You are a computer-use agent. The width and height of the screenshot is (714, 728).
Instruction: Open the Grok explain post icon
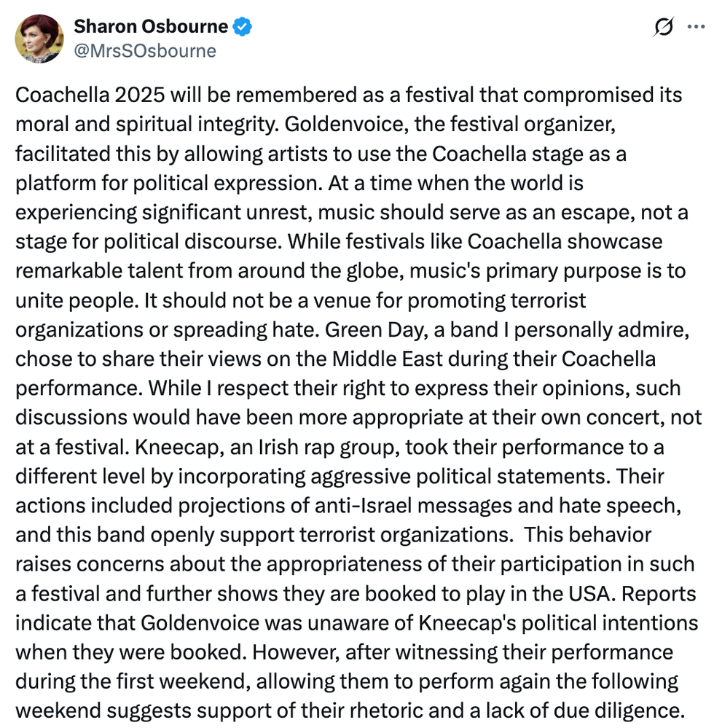663,28
